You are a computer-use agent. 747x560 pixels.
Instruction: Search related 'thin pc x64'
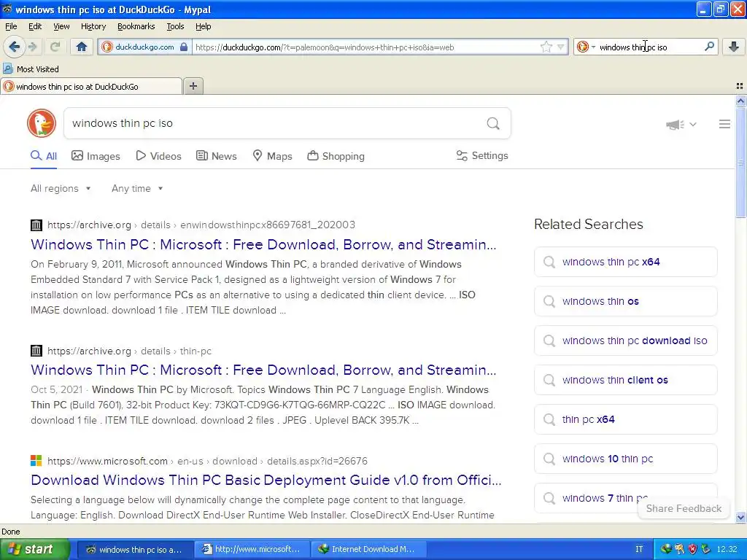(625, 419)
